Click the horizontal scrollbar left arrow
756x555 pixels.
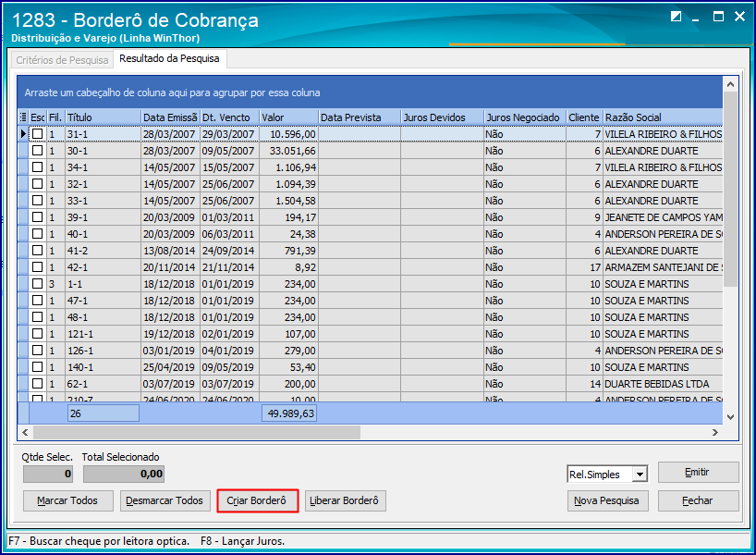point(26,432)
